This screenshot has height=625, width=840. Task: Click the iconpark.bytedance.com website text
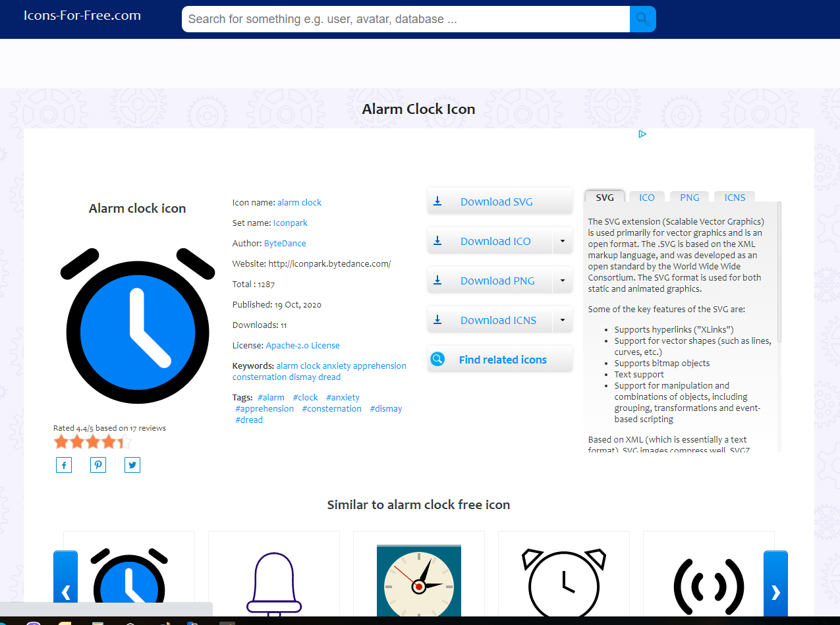pyautogui.click(x=329, y=263)
